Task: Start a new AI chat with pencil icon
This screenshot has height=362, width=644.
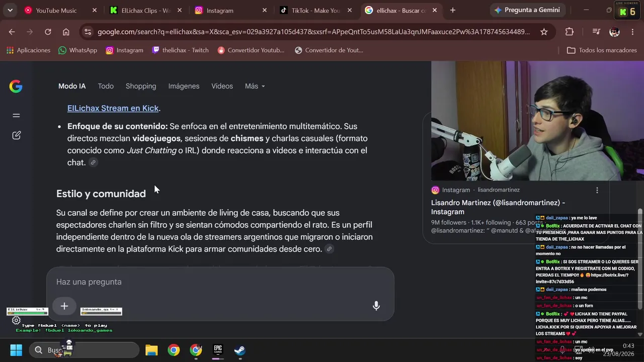Action: pyautogui.click(x=16, y=135)
